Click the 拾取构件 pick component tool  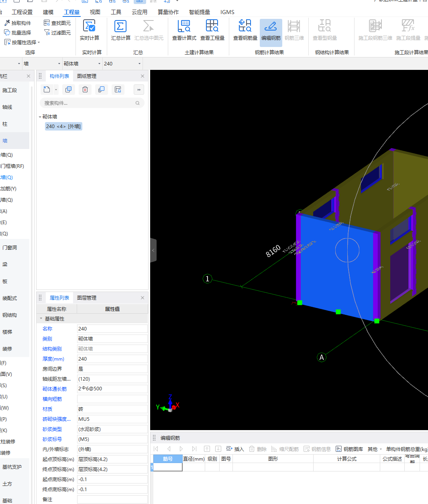18,23
